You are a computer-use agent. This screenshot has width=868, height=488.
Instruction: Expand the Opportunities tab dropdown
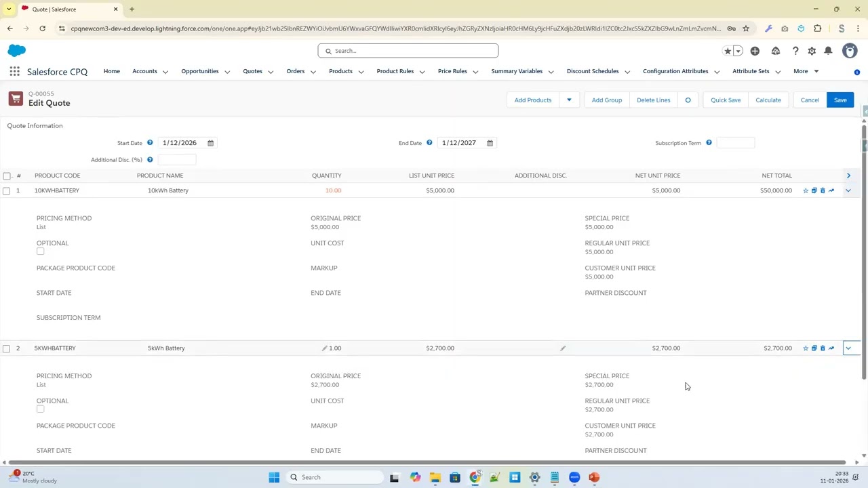coord(227,71)
